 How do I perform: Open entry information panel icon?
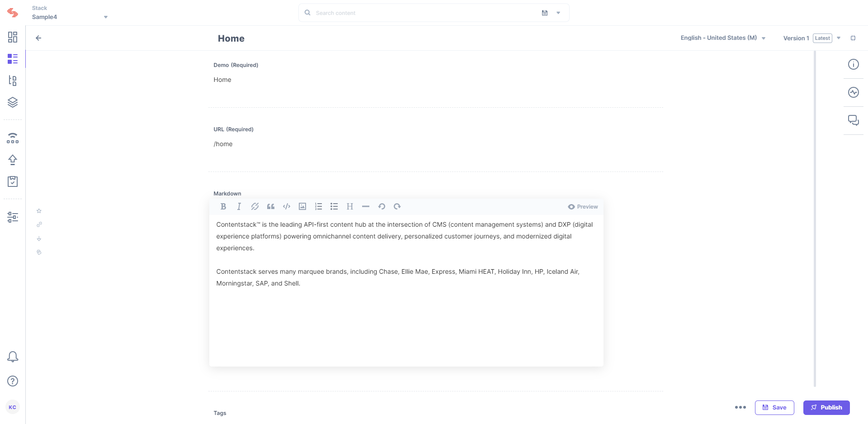tap(853, 64)
